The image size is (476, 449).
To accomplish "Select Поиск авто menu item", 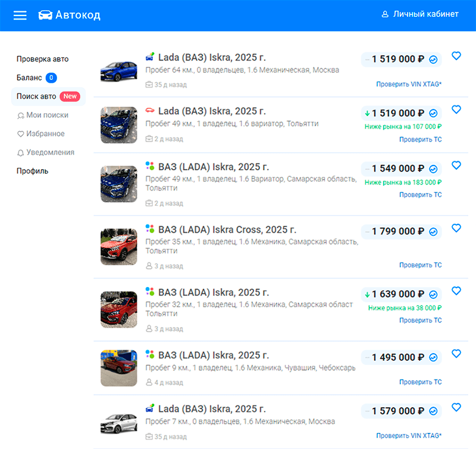I will click(x=48, y=96).
